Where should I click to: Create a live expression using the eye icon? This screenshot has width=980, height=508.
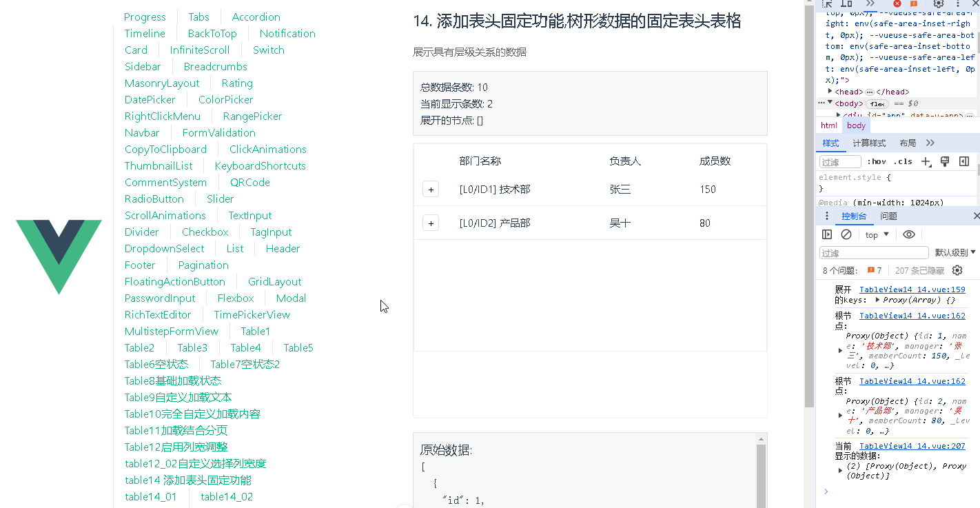coord(908,234)
